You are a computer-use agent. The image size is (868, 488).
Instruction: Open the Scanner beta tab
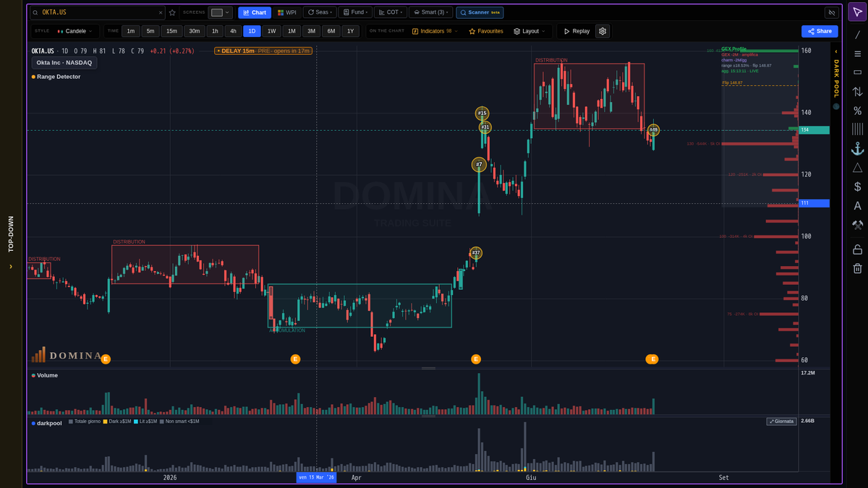480,12
